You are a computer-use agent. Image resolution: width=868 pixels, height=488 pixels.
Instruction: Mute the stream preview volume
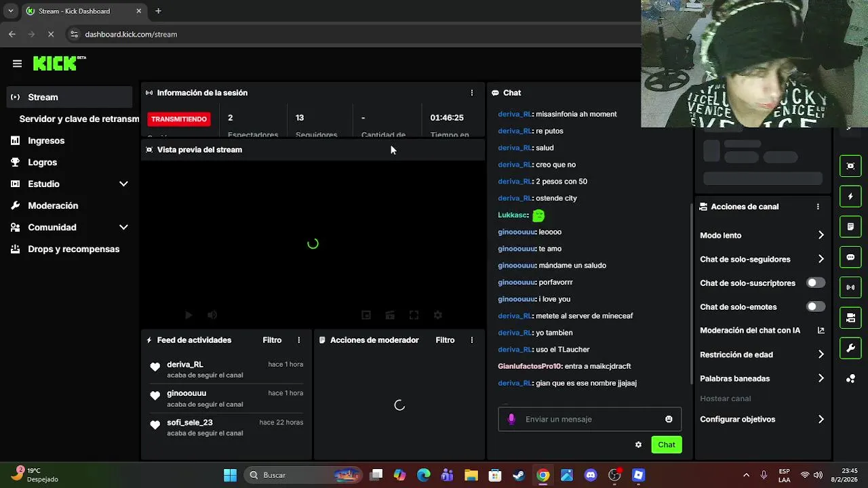[212, 315]
